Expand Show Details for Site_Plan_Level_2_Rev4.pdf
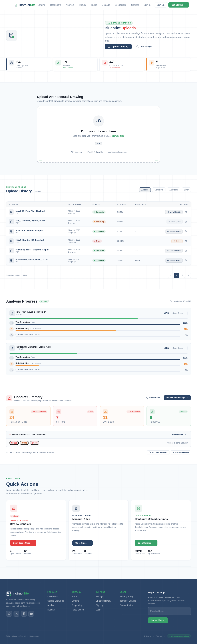 click(179, 313)
